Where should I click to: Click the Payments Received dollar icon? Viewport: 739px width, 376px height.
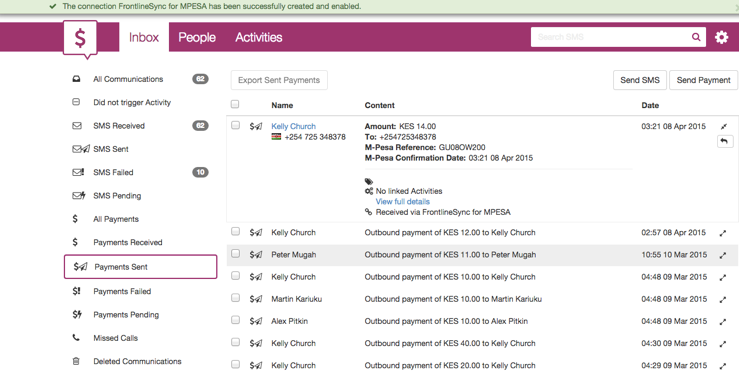(75, 242)
